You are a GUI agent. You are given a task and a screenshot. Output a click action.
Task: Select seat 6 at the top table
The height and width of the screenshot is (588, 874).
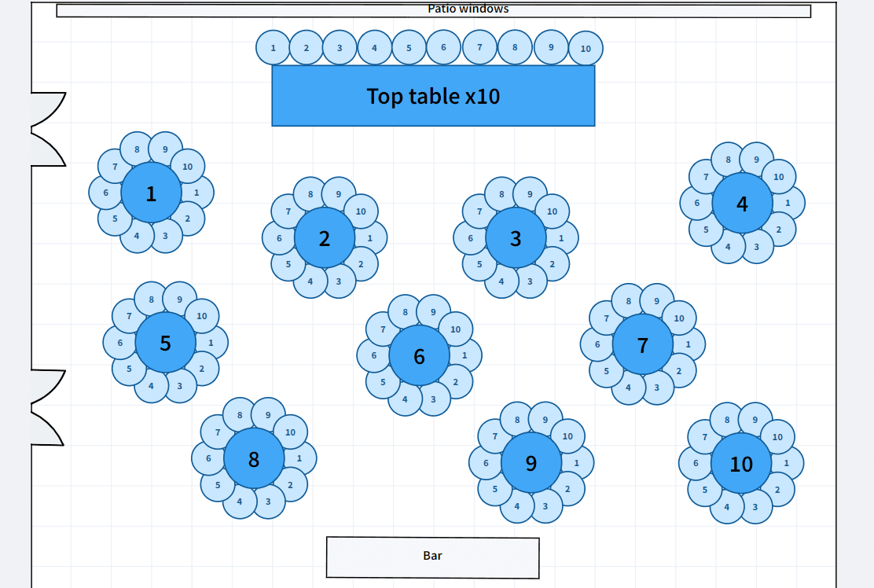pos(444,47)
